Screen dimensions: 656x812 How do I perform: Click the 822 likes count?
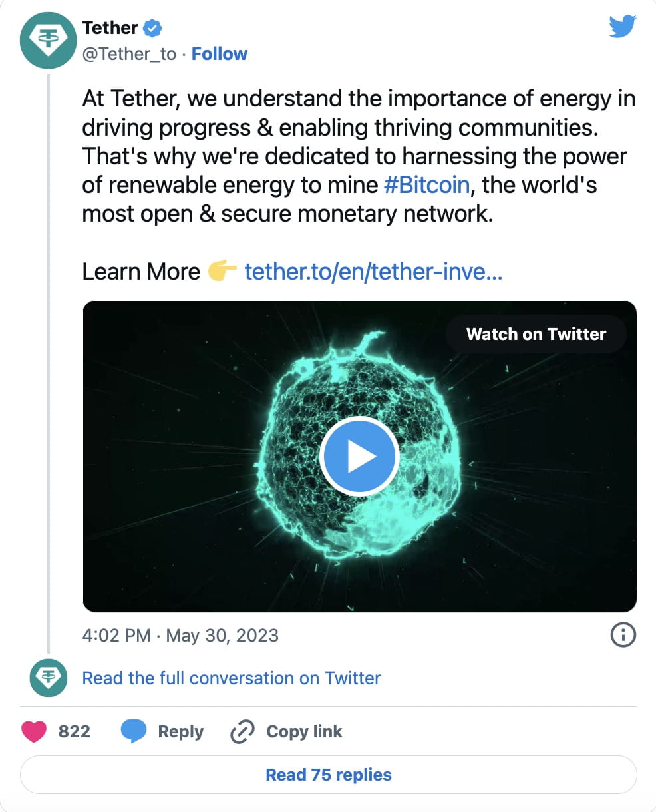[75, 731]
